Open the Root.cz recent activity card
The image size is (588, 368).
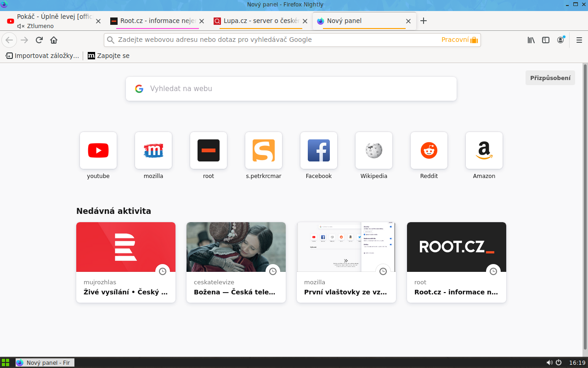pyautogui.click(x=457, y=262)
